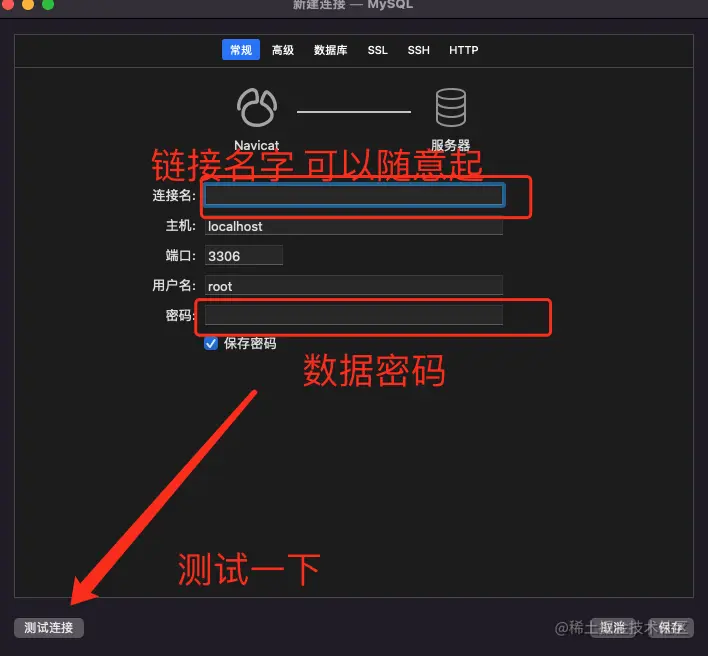Open the 高级 tab
This screenshot has width=708, height=656.
coord(283,50)
